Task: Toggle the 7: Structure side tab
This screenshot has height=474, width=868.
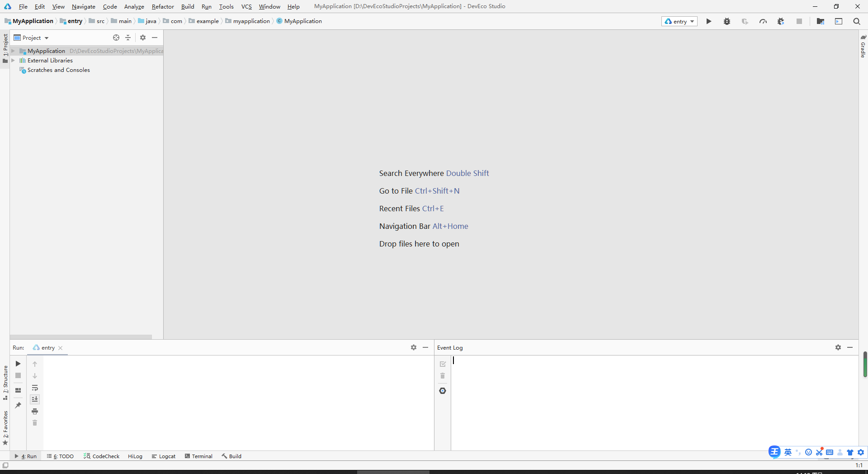Action: [5, 383]
